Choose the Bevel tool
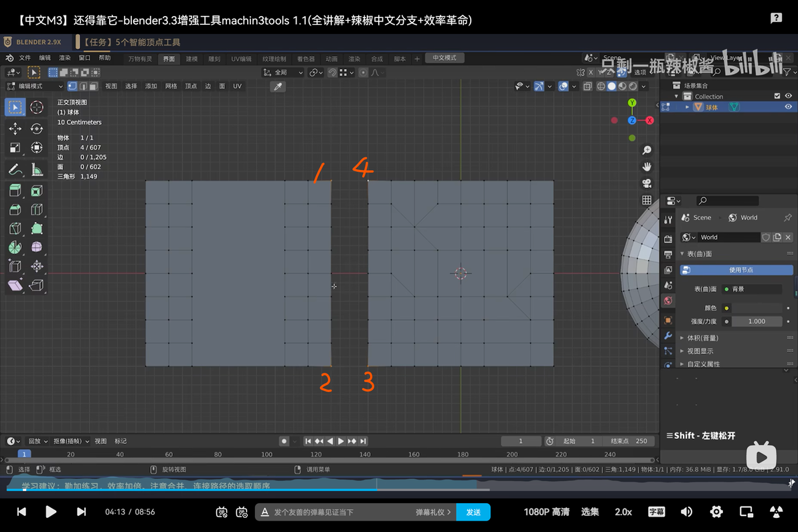Screen dimensions: 798x532 click(15, 209)
